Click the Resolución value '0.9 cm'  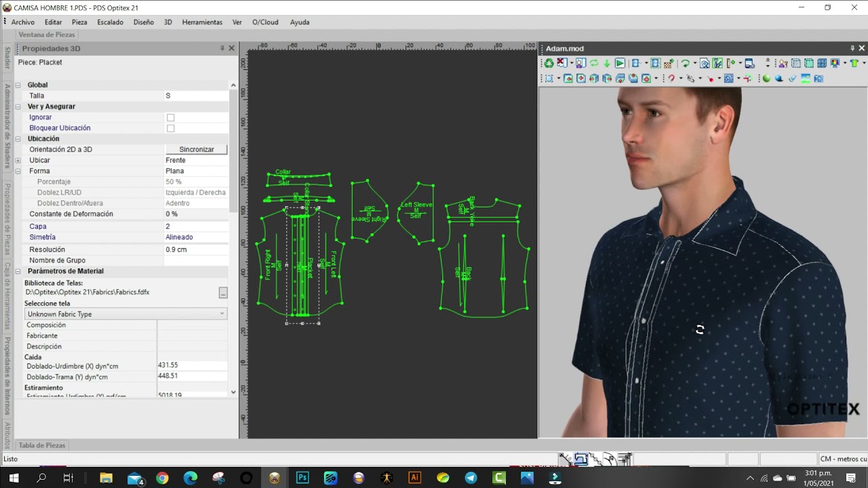[197, 249]
